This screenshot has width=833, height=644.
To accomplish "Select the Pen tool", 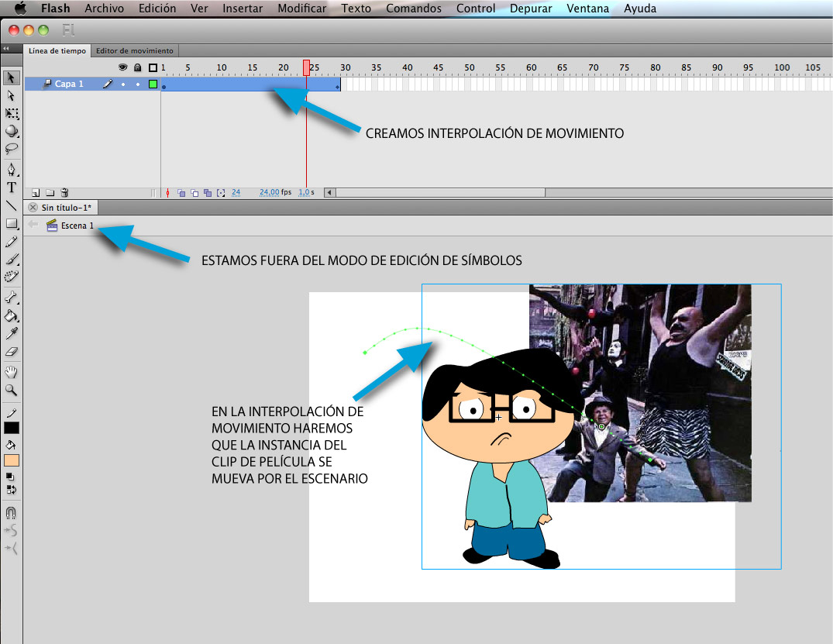I will pyautogui.click(x=11, y=170).
